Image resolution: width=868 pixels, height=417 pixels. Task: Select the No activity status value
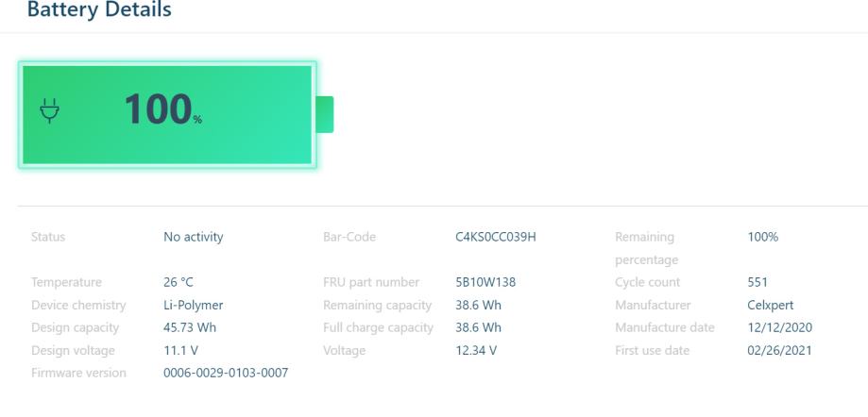tap(194, 237)
